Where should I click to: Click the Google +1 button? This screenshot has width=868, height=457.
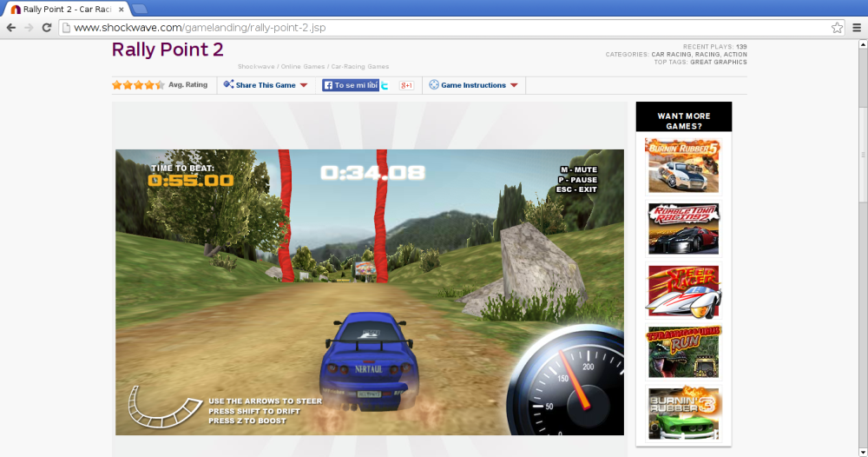point(406,85)
